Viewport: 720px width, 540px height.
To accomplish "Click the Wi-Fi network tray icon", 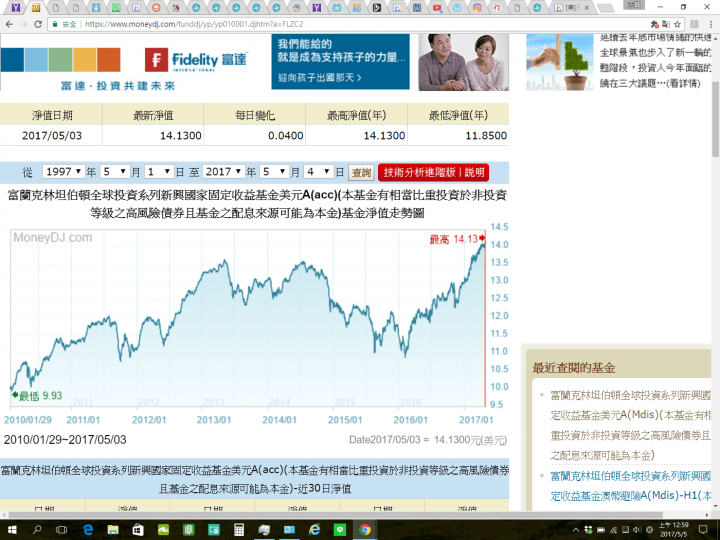I will click(613, 530).
